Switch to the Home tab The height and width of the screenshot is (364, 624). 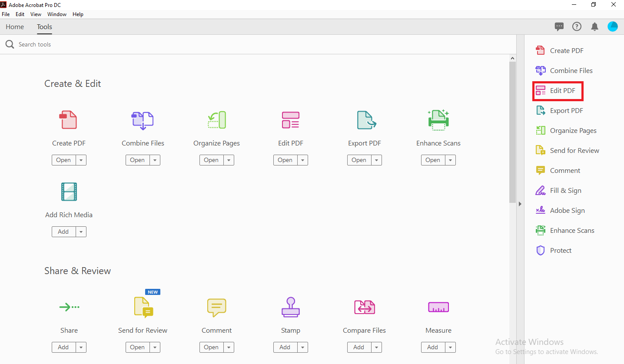click(15, 26)
